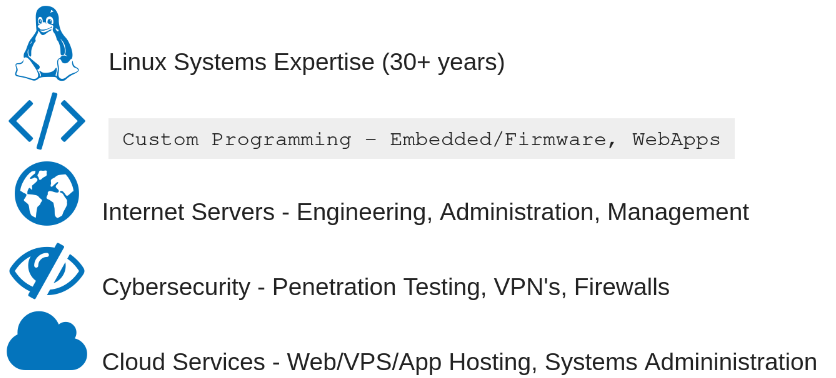Click the Linux Tux penguin icon
The width and height of the screenshot is (836, 378).
pos(47,43)
